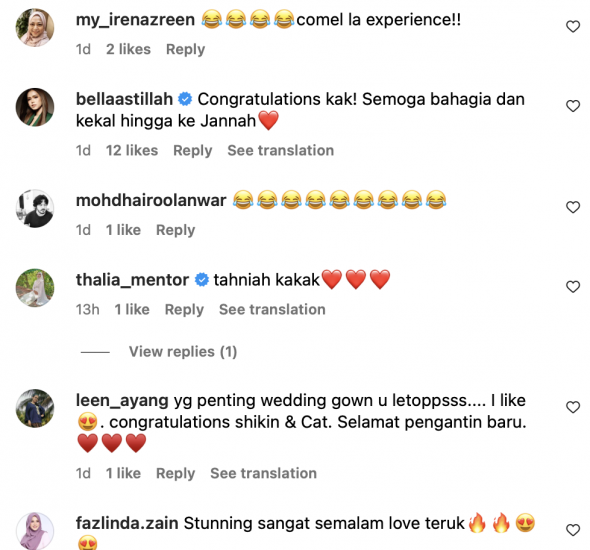Reply to my_irenazreen's comment

point(186,49)
